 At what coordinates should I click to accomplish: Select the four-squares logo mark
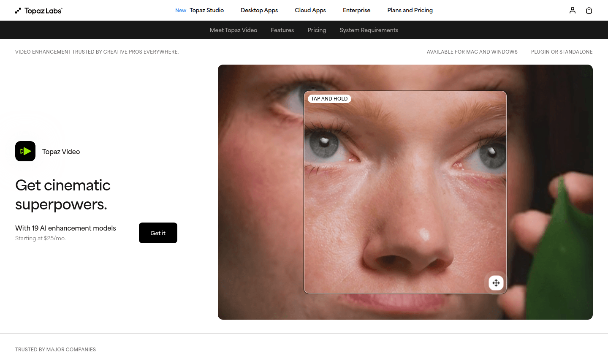click(17, 10)
